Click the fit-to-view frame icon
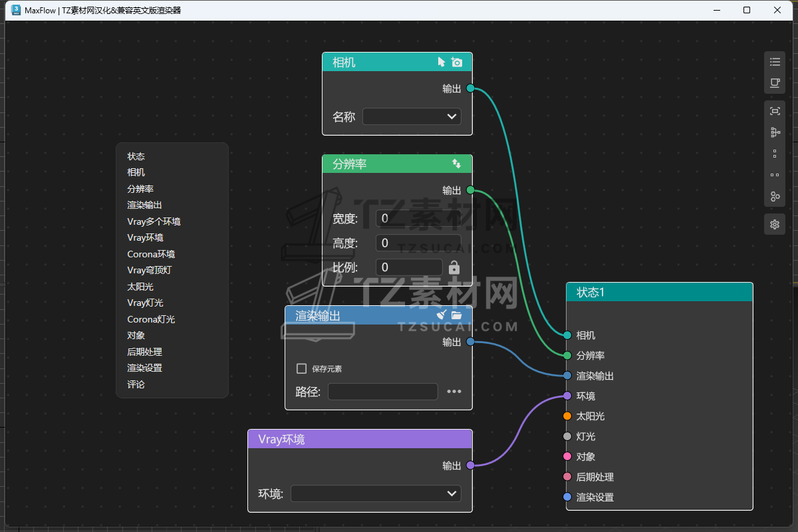The image size is (798, 532). pos(775,111)
